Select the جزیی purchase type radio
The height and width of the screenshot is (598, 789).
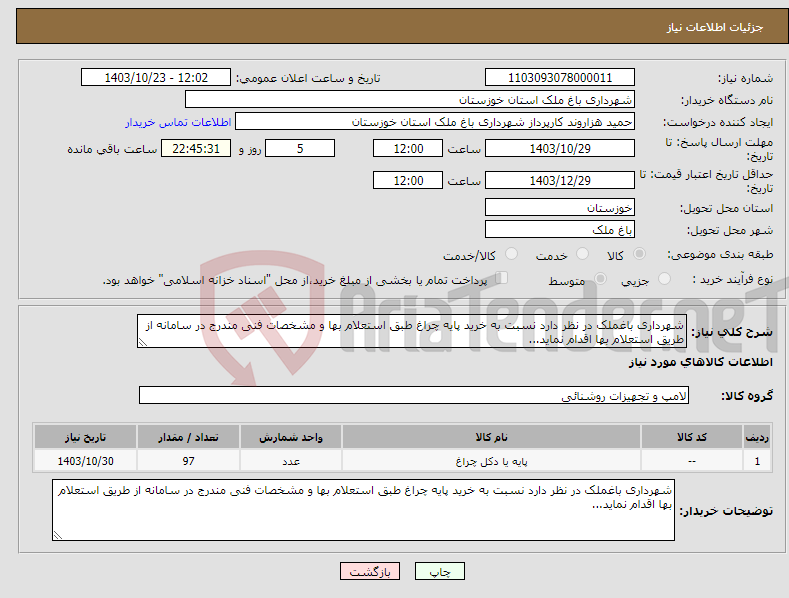664,279
